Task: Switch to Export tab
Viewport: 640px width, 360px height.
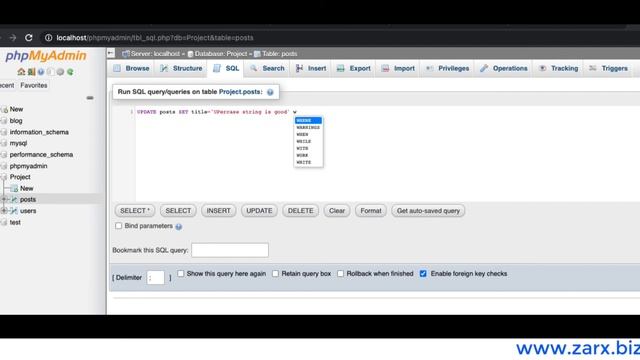Action: (353, 69)
